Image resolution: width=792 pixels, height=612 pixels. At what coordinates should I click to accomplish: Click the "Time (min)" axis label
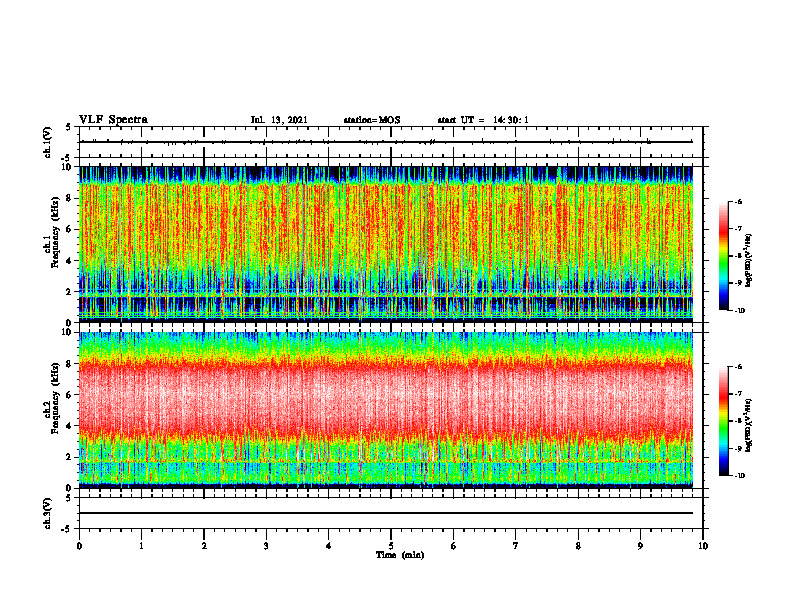coord(400,555)
